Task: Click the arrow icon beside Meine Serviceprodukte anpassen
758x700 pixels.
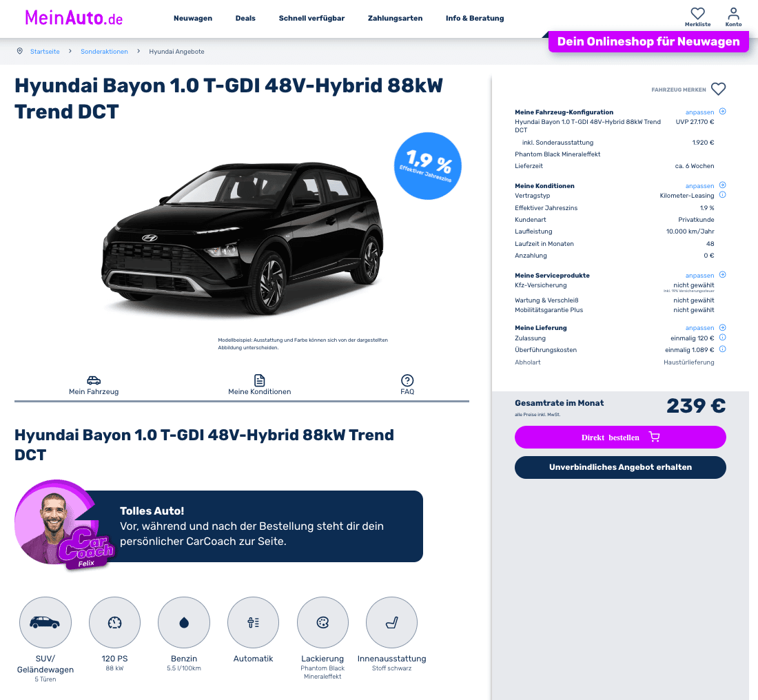Action: (723, 275)
